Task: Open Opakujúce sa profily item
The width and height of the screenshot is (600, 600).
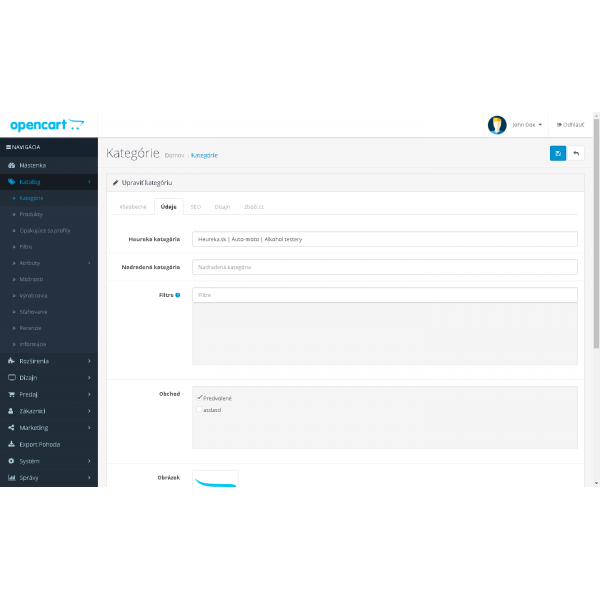Action: (45, 231)
